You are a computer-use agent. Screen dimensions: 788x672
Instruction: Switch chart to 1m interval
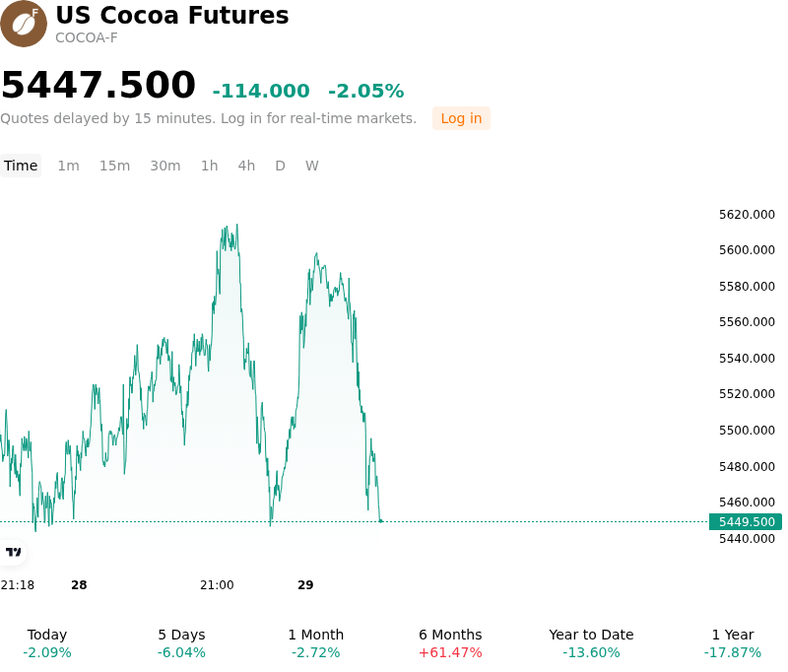(68, 166)
